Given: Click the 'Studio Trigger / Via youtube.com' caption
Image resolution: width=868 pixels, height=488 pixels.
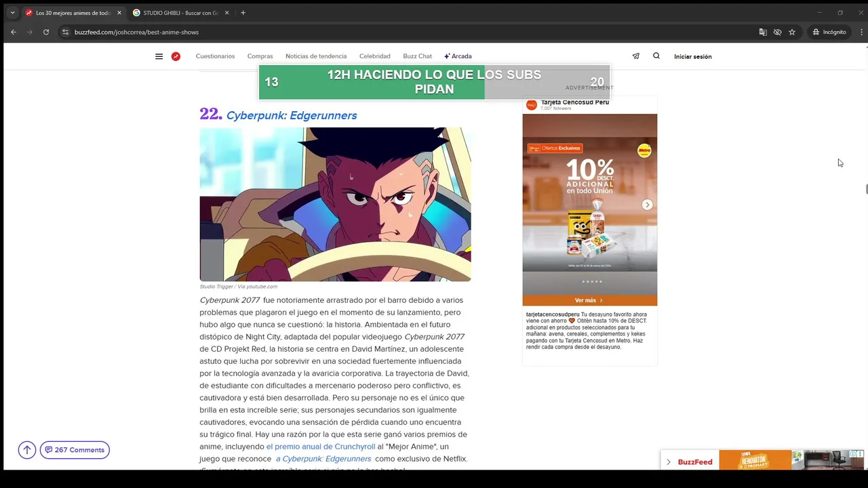Looking at the screenshot, I should pos(238,287).
